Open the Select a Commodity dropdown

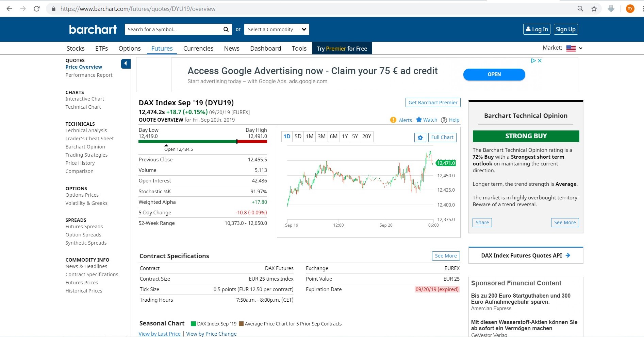276,30
